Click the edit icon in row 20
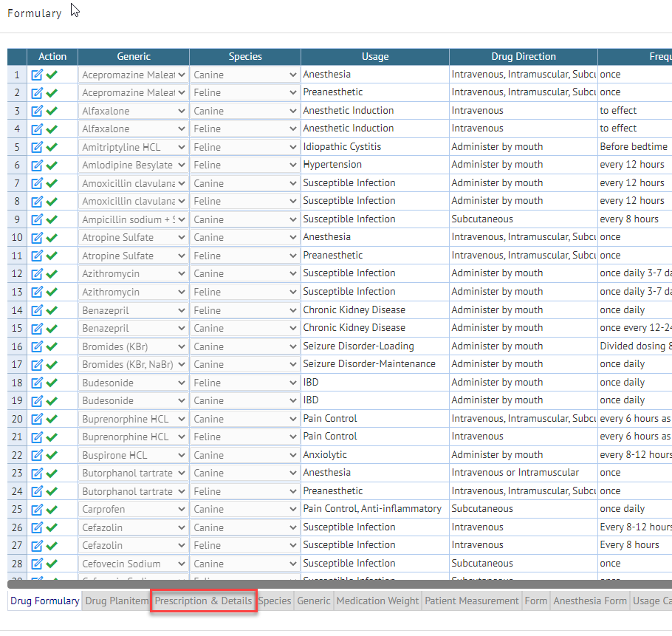 (x=37, y=419)
